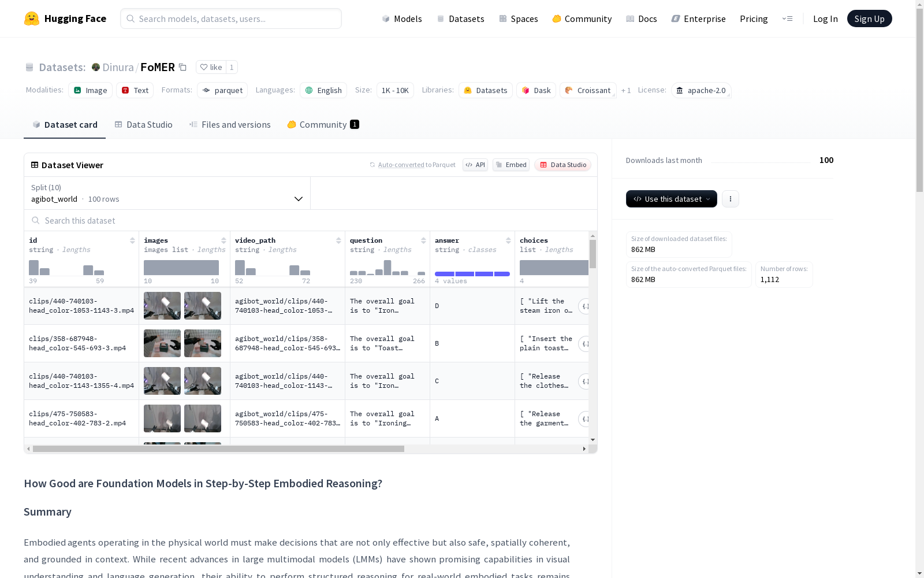Viewport: 924px width, 578px height.
Task: Open the additional navigation menu icon
Action: click(787, 18)
